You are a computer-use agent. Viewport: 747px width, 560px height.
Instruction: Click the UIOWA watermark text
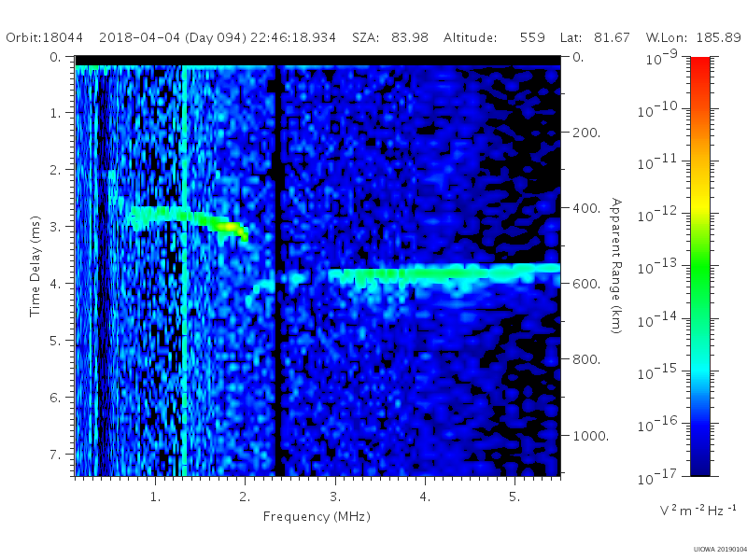[x=720, y=550]
